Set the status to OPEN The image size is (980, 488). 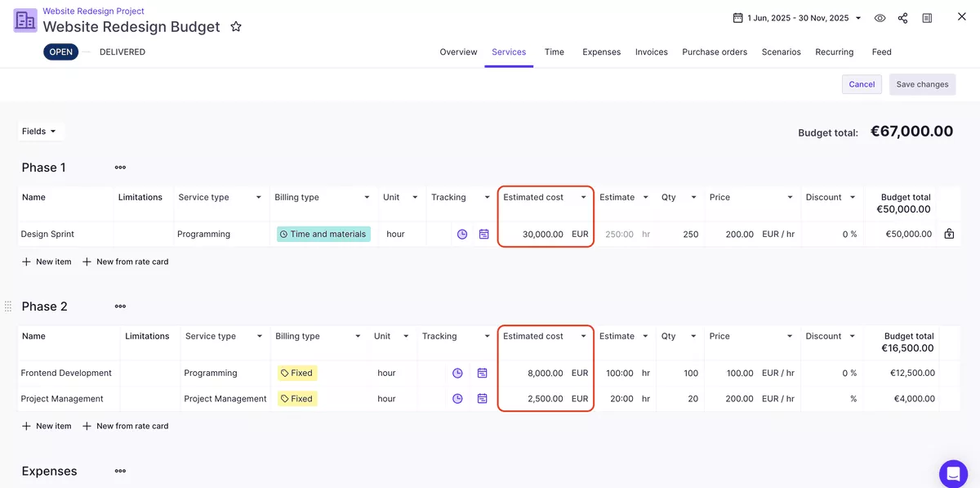[x=61, y=52]
